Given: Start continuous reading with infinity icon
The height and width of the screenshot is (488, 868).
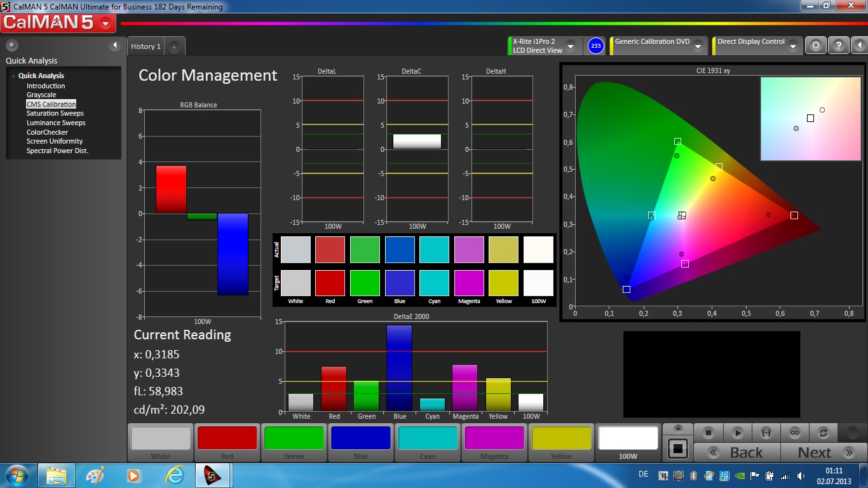Looking at the screenshot, I should [x=795, y=433].
